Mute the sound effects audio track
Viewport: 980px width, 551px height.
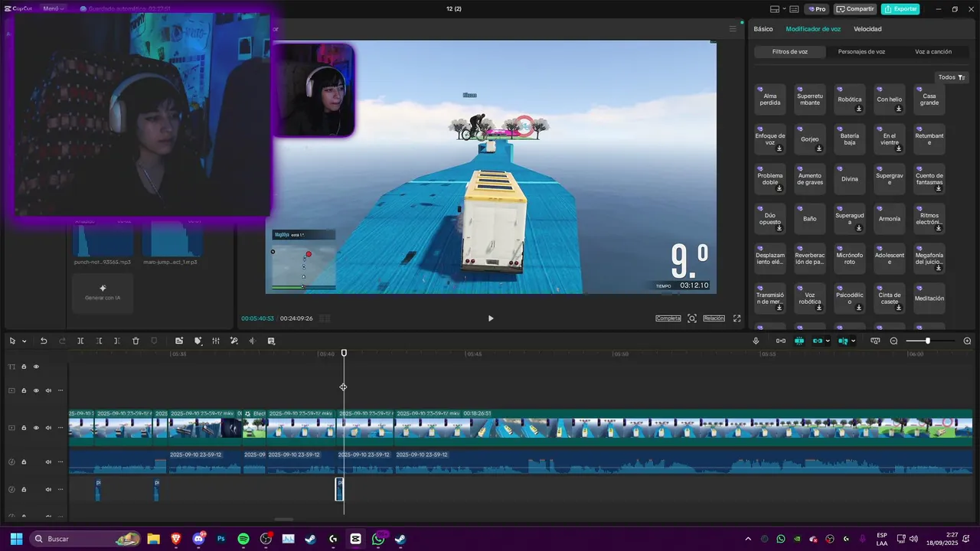click(48, 490)
